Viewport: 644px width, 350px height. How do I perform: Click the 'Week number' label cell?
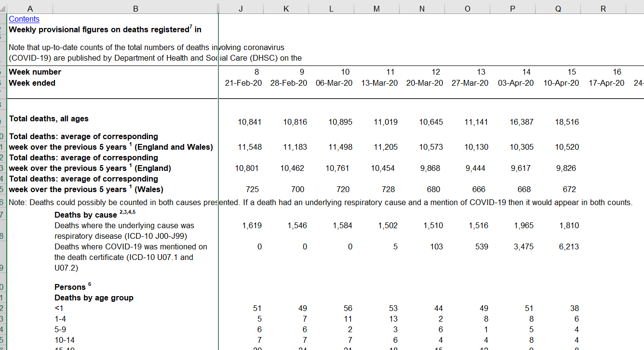[x=35, y=72]
